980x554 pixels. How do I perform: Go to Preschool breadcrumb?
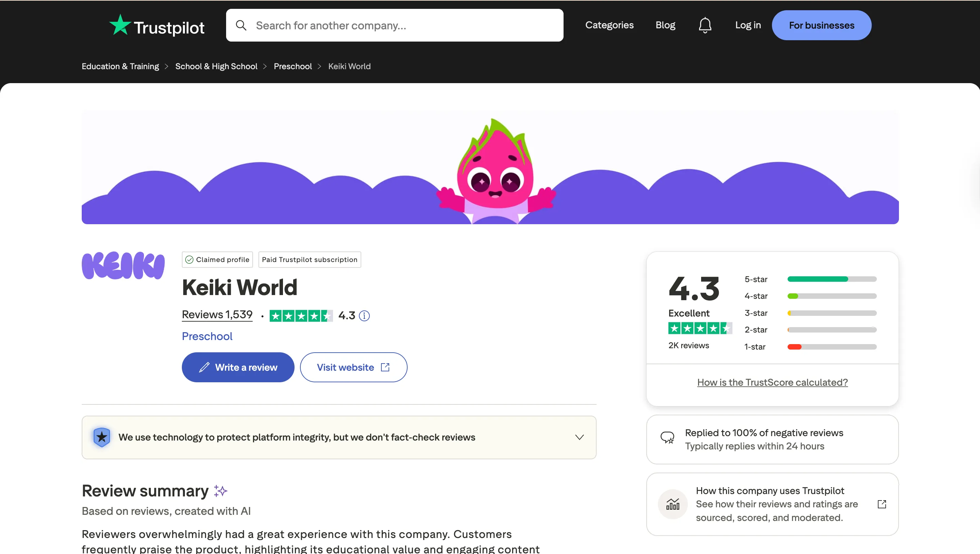point(293,66)
